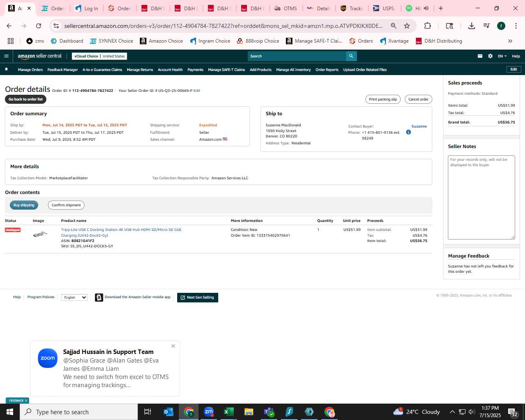Open A-to-z Guarantee Claims menu item
This screenshot has height=420, width=525.
point(102,70)
